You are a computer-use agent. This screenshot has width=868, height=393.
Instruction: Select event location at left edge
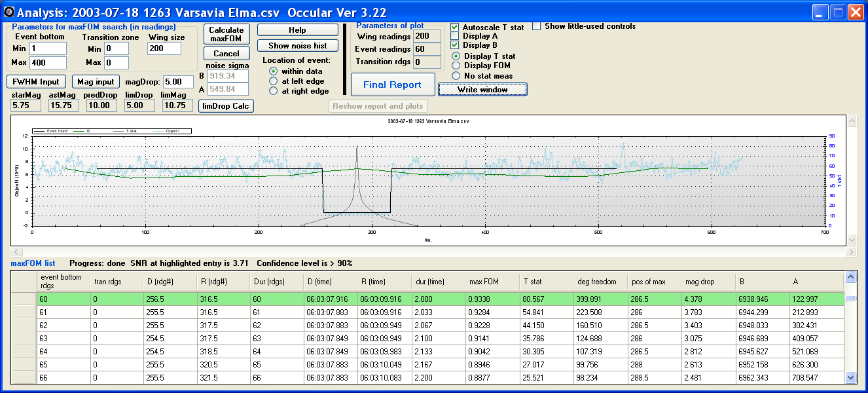(x=273, y=81)
